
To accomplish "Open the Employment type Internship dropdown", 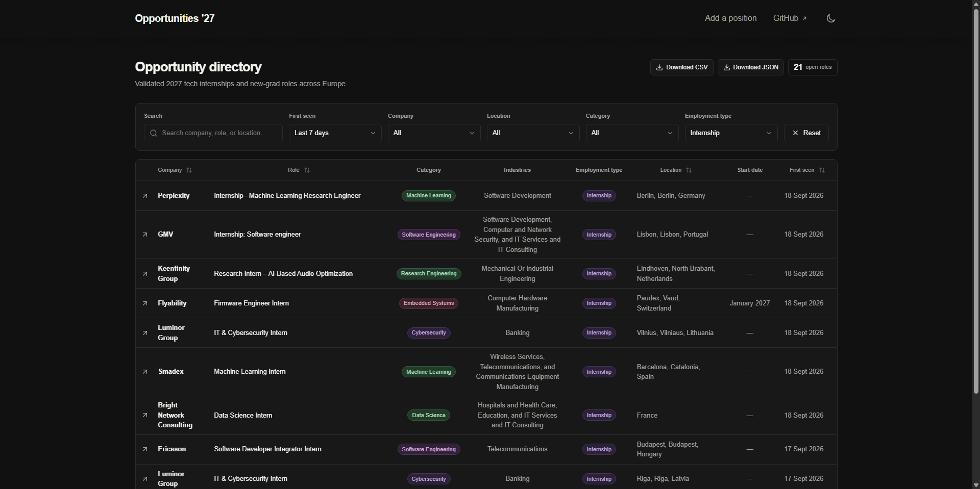I will 731,133.
